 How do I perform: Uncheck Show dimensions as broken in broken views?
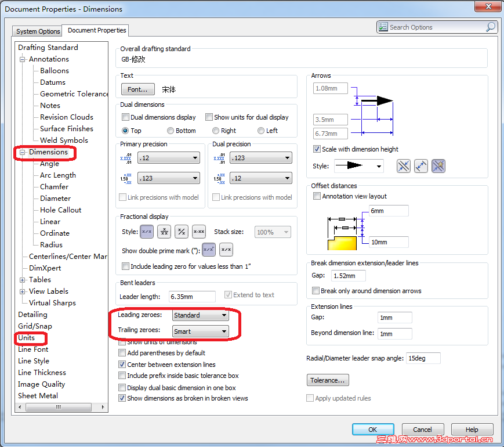tap(122, 398)
